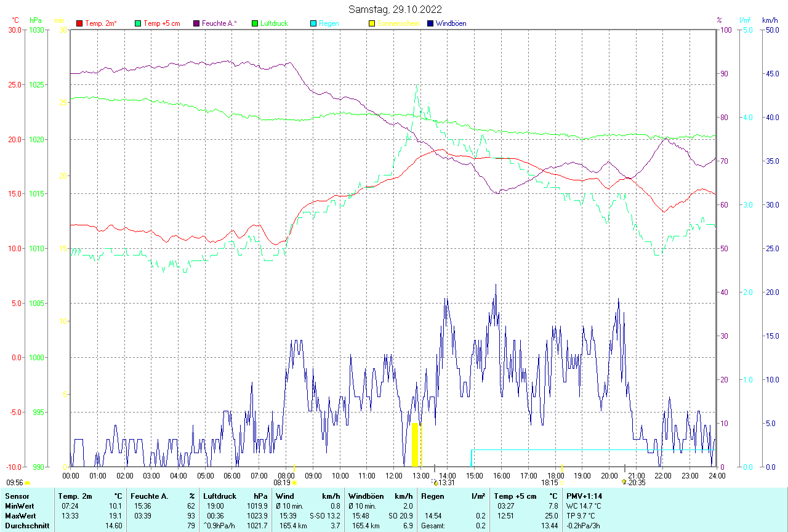Click the pressure trend '^0.9hPa/h' cell
The height and width of the screenshot is (532, 788).
pos(220,525)
